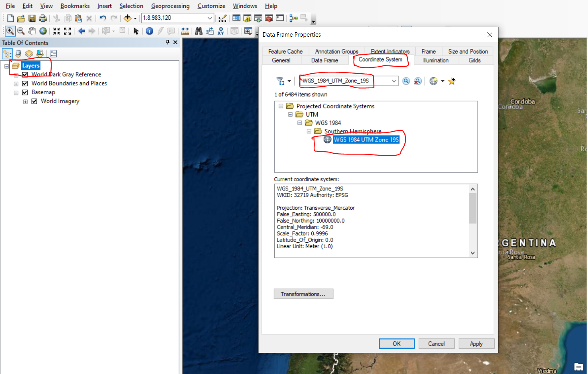
Task: Open the Go To XY tool
Action: [221, 31]
